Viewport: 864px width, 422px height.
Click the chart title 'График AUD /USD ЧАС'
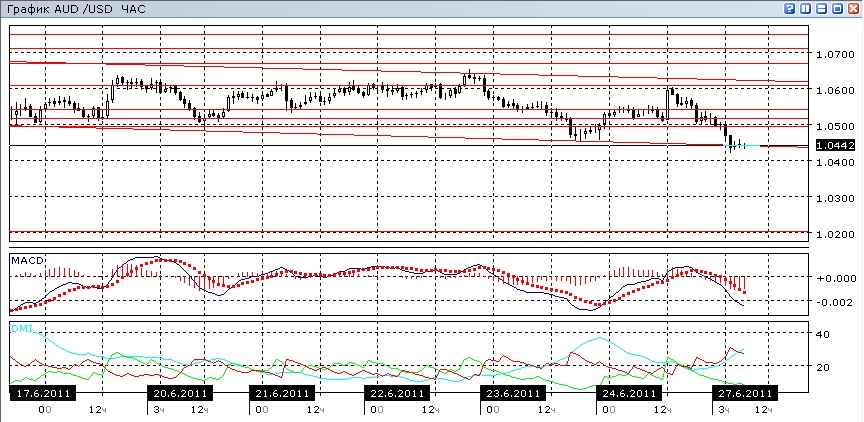click(x=76, y=9)
